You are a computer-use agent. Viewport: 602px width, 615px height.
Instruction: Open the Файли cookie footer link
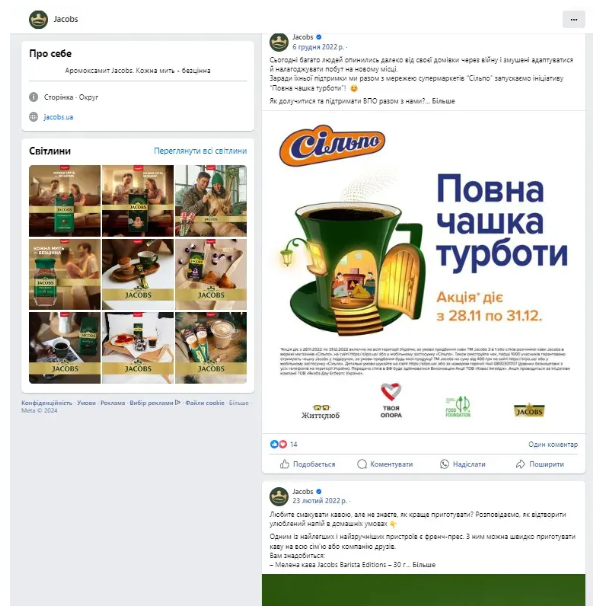pos(205,403)
